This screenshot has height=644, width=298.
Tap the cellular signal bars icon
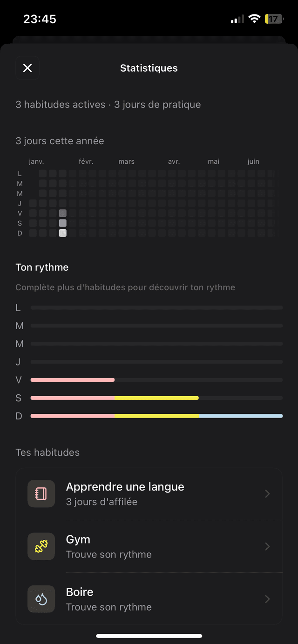(237, 20)
